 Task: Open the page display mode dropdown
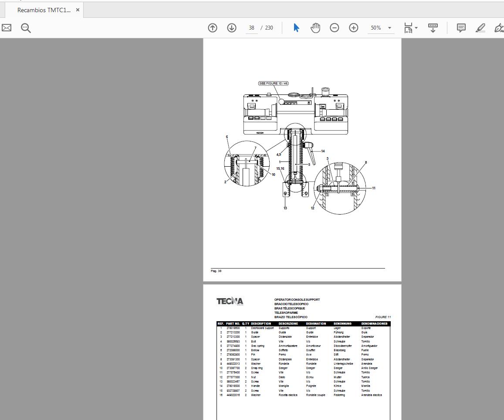[409, 27]
